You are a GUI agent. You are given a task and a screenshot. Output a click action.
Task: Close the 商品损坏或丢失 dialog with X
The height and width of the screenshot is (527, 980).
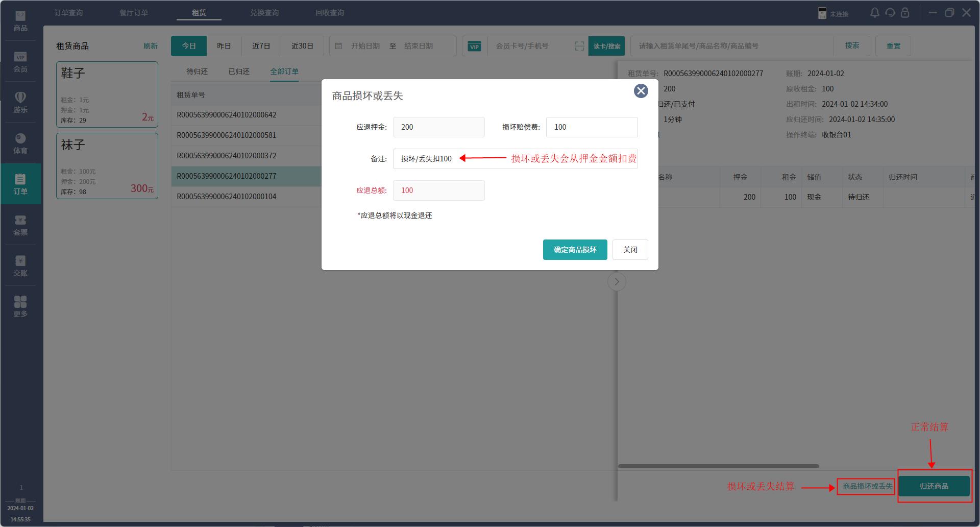point(641,91)
